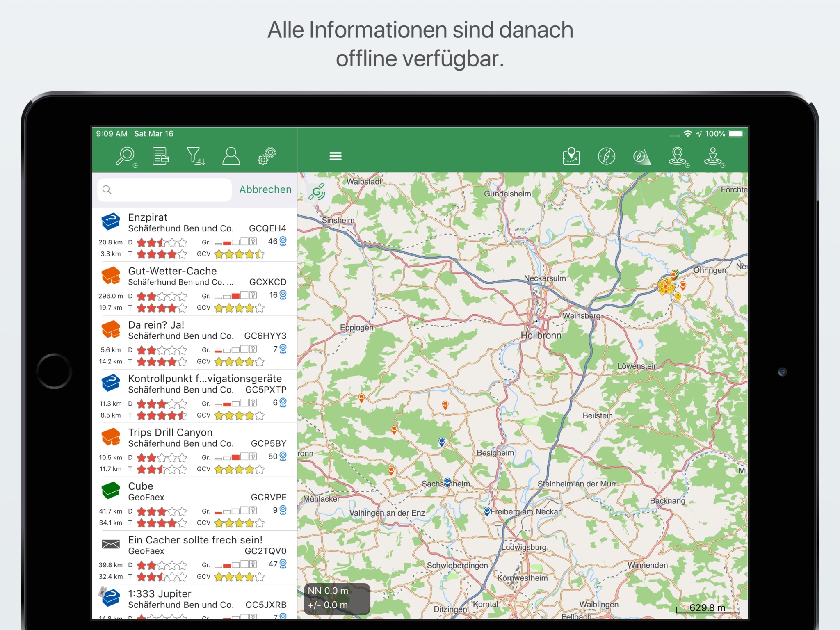This screenshot has height=630, width=840.
Task: Open the settings gears icon
Action: coord(266,156)
